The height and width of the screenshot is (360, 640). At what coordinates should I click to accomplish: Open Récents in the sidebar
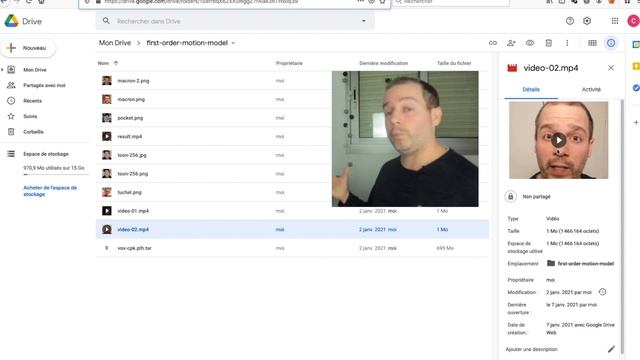click(x=32, y=101)
